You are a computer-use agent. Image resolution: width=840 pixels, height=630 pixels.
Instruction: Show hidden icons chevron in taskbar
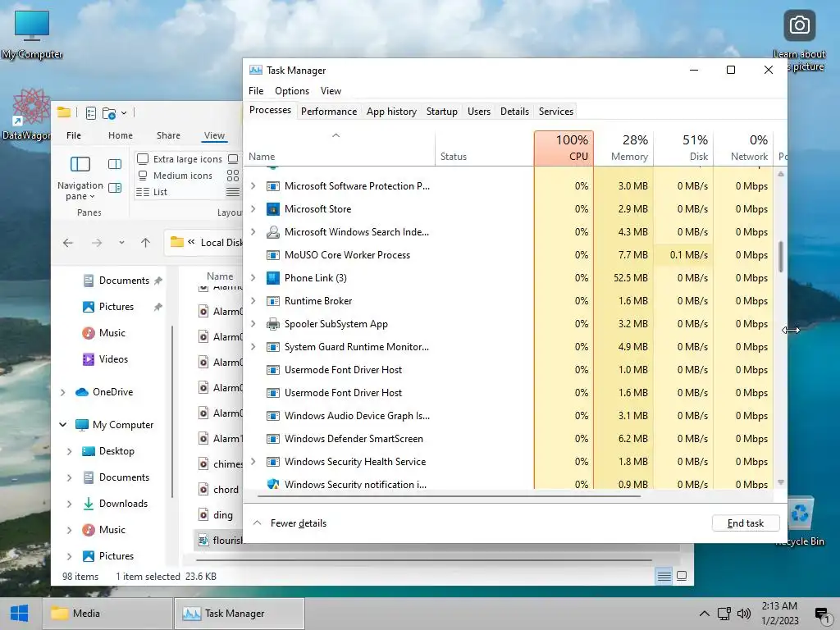705,614
